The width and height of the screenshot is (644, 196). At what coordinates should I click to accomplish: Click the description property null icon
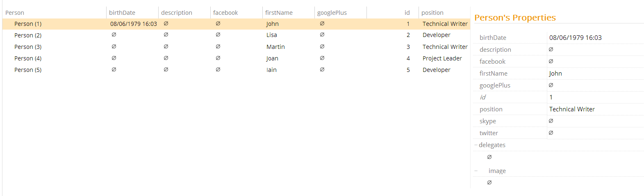(x=551, y=49)
